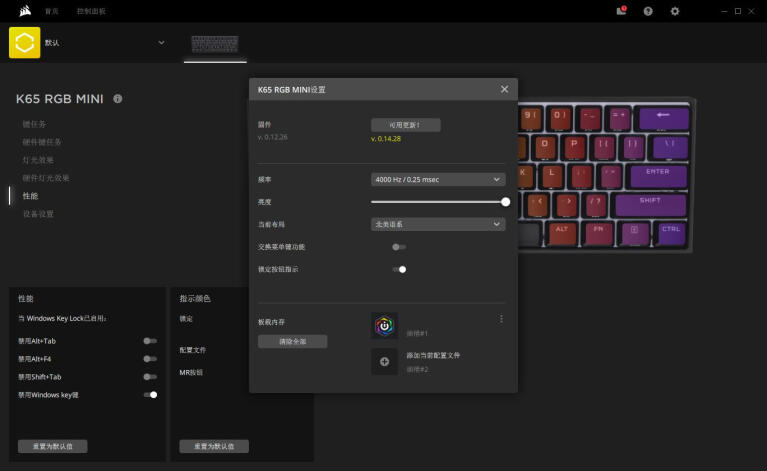Select the P key on the keyboard image
Image resolution: width=767 pixels, height=471 pixels.
click(574, 148)
